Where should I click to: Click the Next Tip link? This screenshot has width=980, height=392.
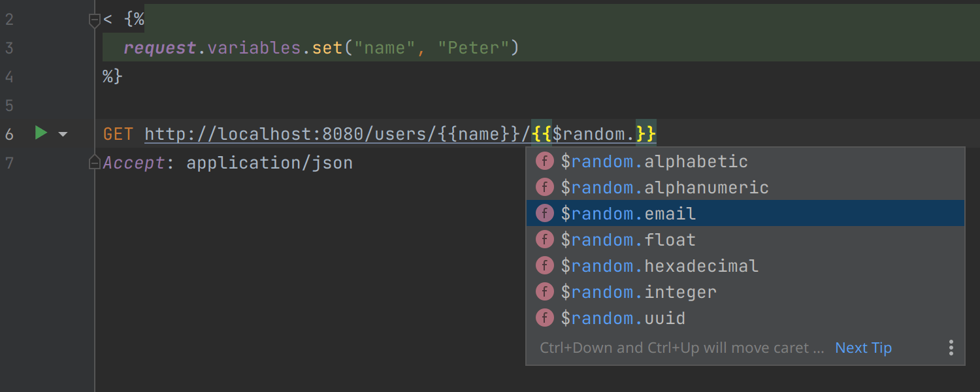[x=863, y=348]
